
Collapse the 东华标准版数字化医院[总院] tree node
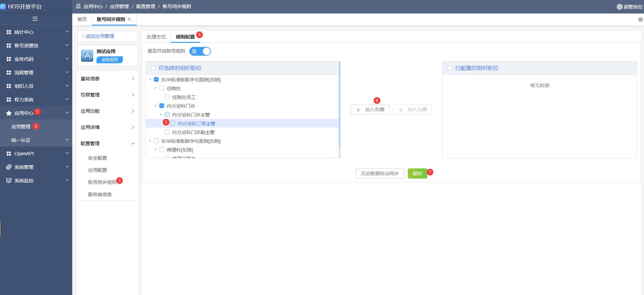150,79
